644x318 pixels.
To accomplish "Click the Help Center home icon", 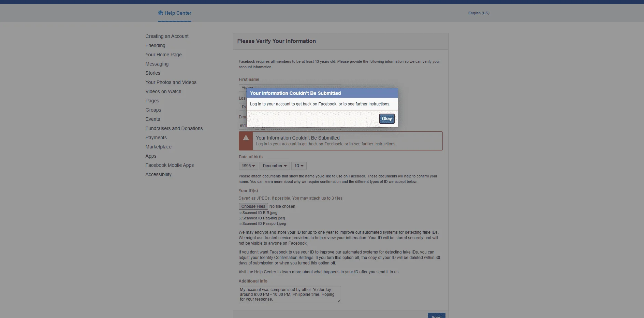I will coord(160,13).
